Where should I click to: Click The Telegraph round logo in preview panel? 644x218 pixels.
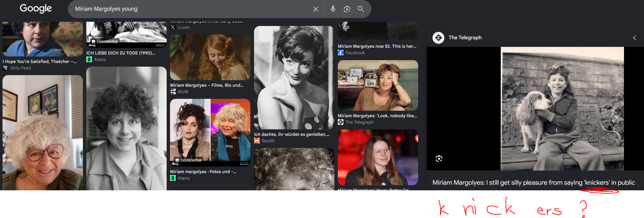pos(438,38)
